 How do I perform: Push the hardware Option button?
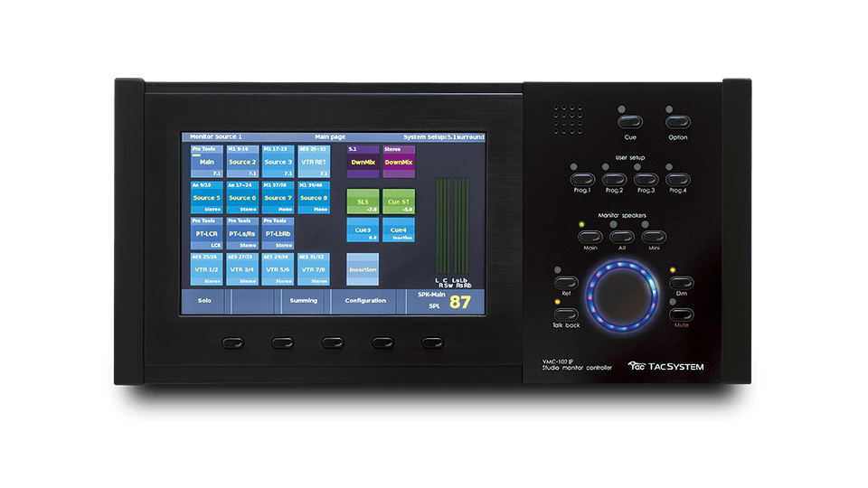pyautogui.click(x=678, y=122)
